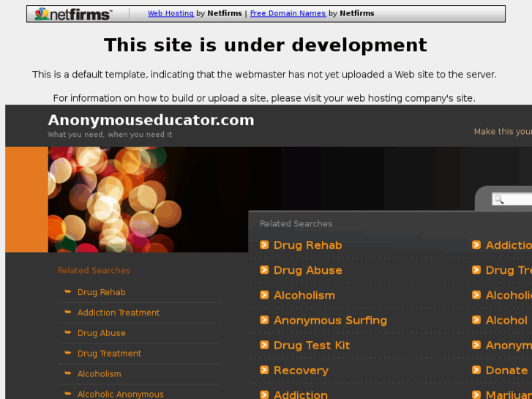Open the 'Drug Tre…' link in the right column
Screen dimensions: 532x399
pos(509,270)
